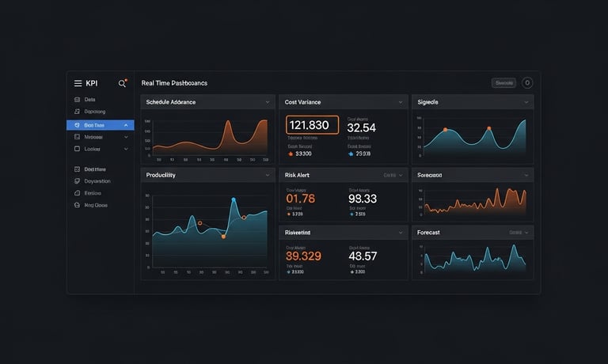The image size is (608, 364).
Task: Click the Looker square icon
Action: [77, 149]
